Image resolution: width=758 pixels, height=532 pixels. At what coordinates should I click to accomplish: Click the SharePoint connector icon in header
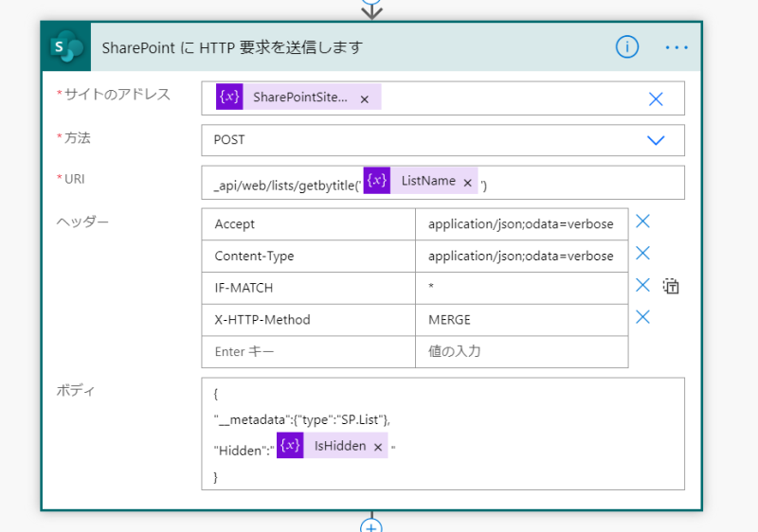coord(66,46)
